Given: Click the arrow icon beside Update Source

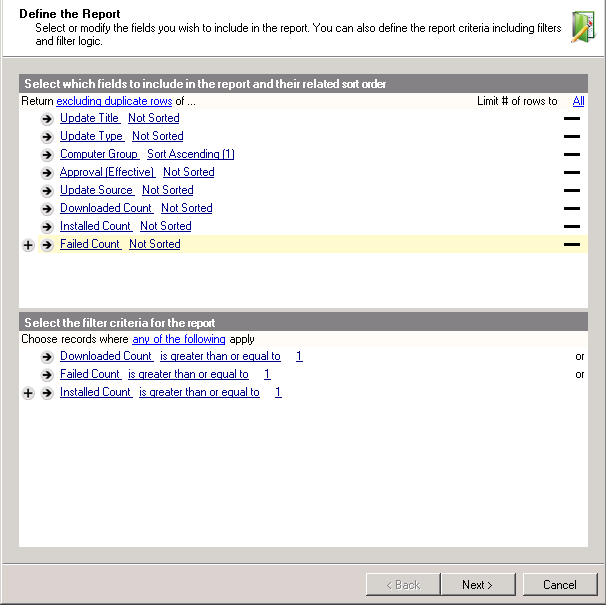Looking at the screenshot, I should (47, 191).
